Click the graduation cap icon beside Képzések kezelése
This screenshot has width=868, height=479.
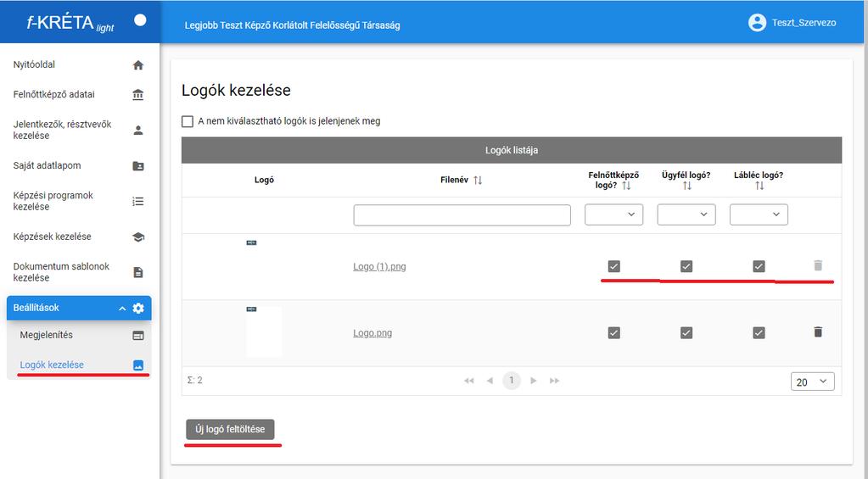[138, 237]
